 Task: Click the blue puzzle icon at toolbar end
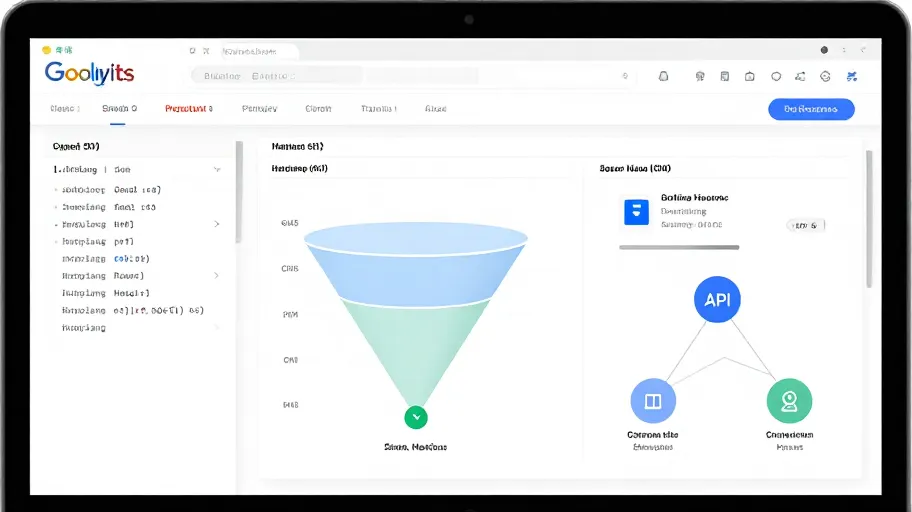pos(852,76)
